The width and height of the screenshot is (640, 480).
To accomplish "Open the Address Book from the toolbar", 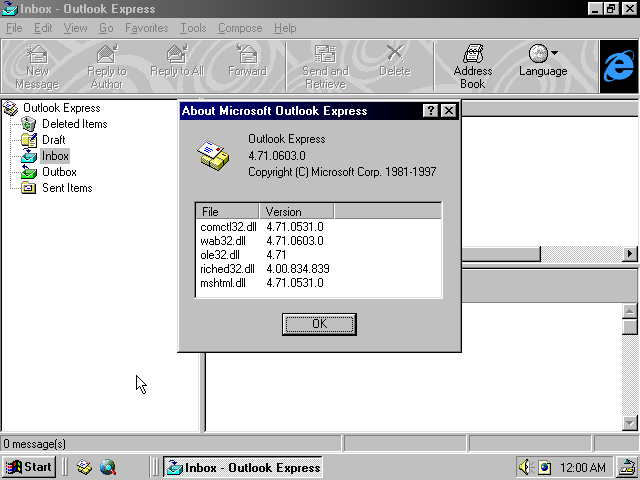I will pos(473,67).
